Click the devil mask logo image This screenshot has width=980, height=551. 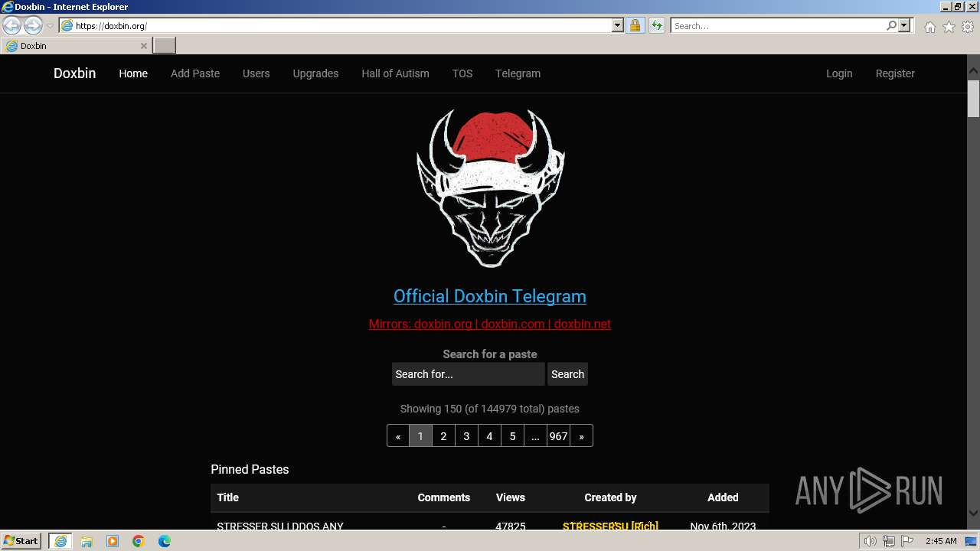pyautogui.click(x=490, y=188)
